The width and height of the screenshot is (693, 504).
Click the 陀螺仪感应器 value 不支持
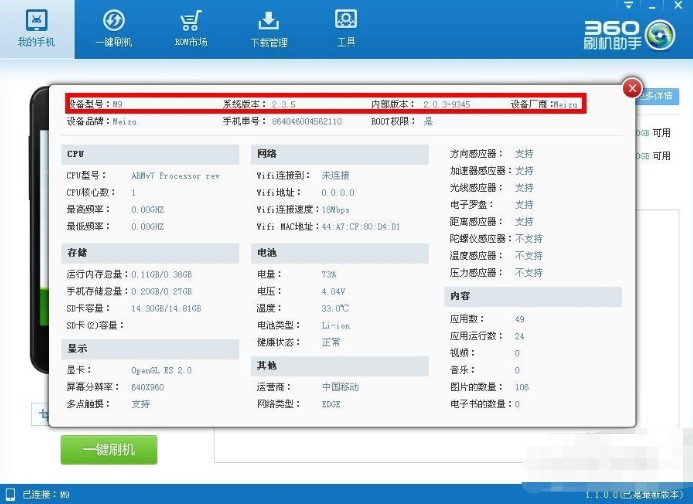(x=529, y=239)
